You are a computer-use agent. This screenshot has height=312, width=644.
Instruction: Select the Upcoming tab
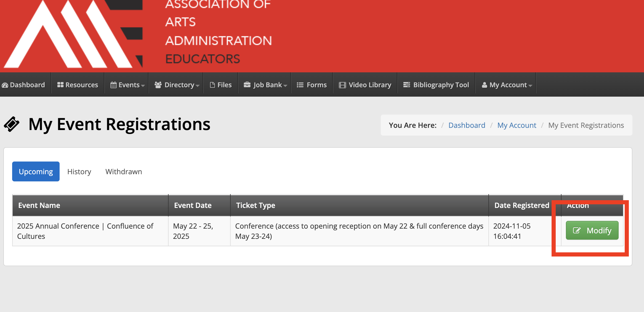pos(36,171)
